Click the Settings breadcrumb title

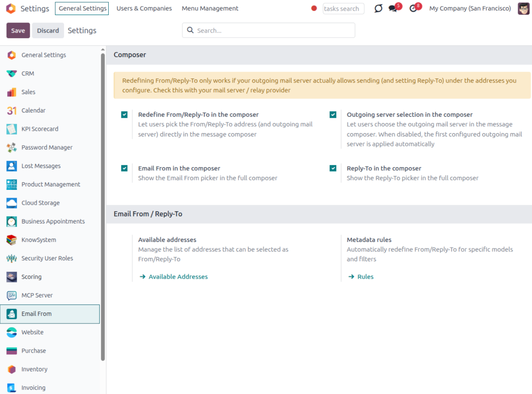[82, 31]
